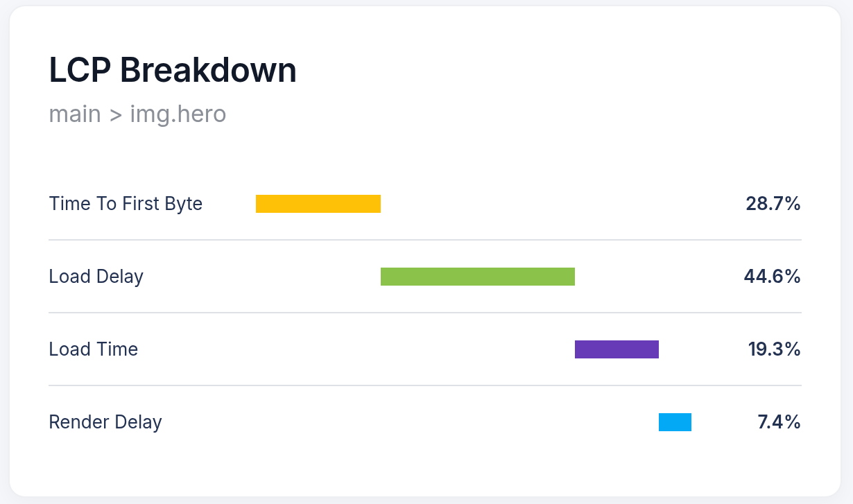Select the Load Time label
Image resolution: width=853 pixels, height=504 pixels.
pyautogui.click(x=93, y=349)
